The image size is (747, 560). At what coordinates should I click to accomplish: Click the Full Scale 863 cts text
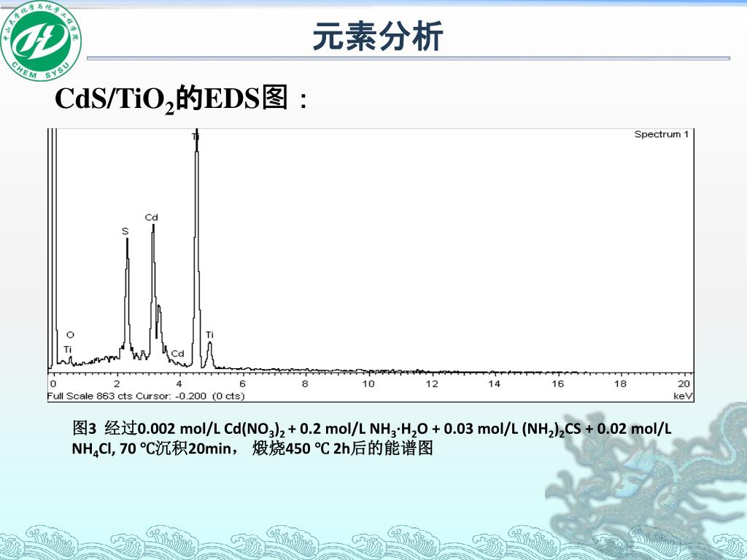(90, 396)
